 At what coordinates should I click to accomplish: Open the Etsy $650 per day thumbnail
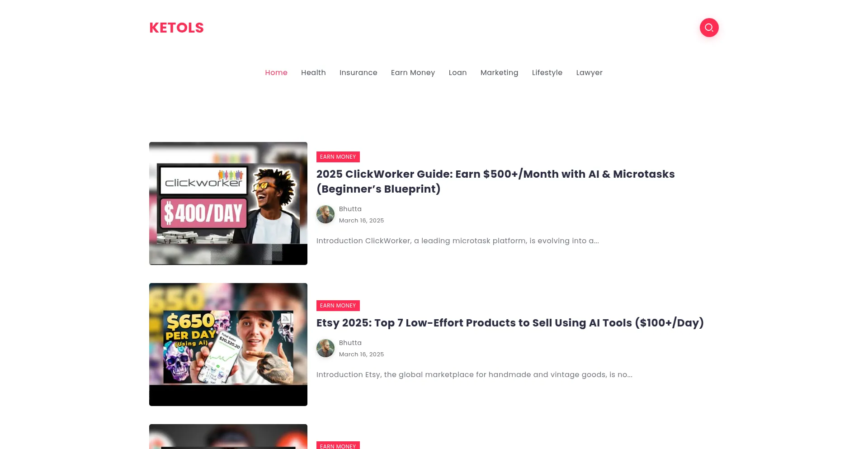[x=228, y=345]
